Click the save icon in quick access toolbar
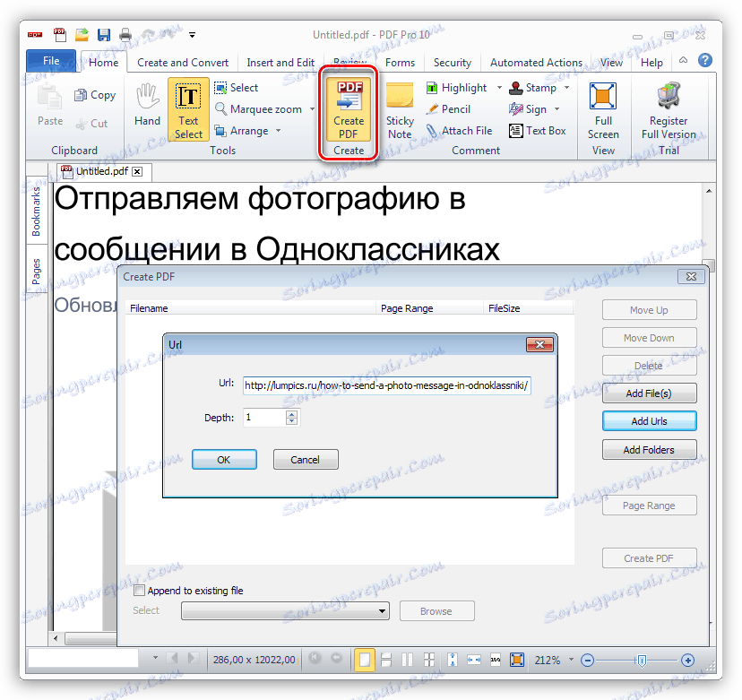Viewport: 742px width, 700px height. (104, 35)
